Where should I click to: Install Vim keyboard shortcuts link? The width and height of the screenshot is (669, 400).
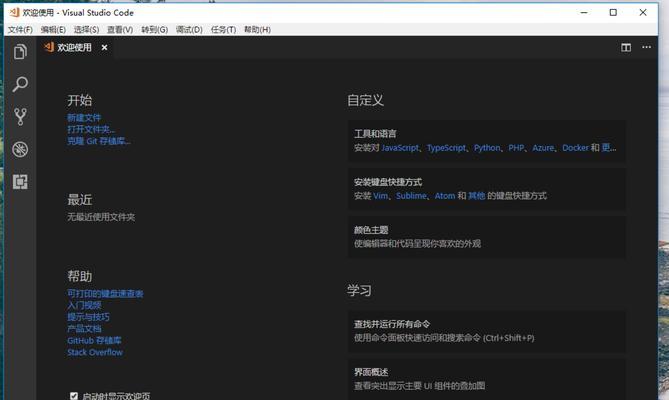(x=381, y=196)
